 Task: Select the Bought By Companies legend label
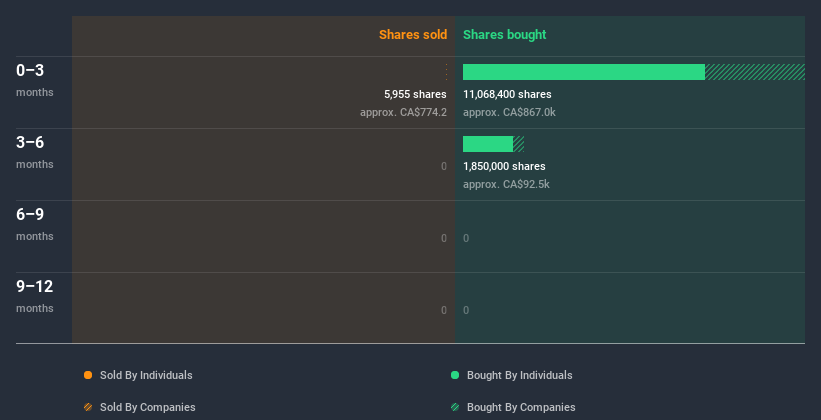521,407
